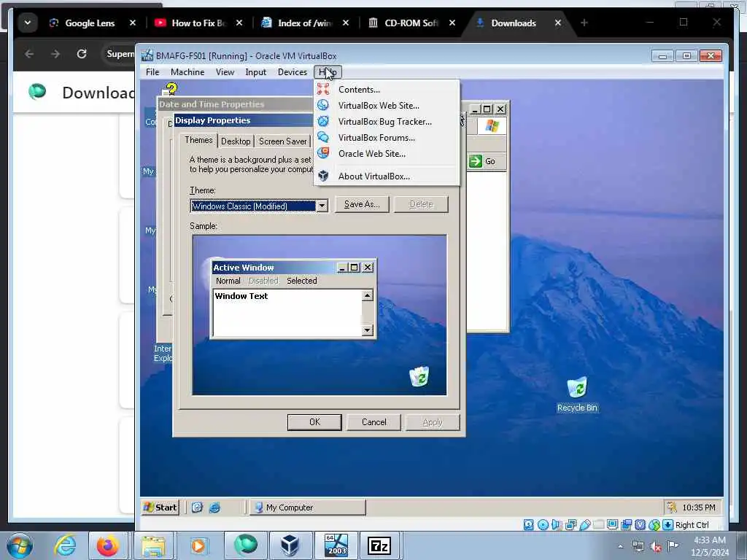The image size is (747, 560).
Task: Click the shared folders status icon
Action: pyautogui.click(x=598, y=525)
